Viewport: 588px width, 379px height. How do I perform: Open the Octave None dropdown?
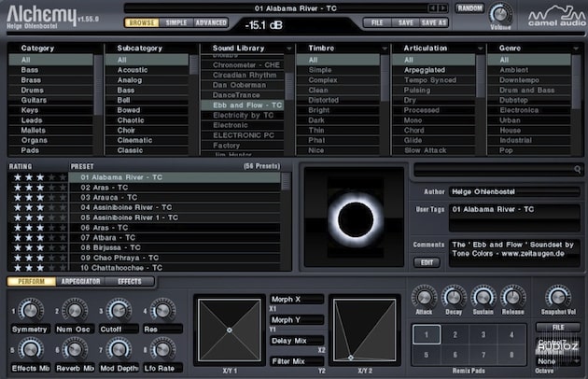coord(557,361)
